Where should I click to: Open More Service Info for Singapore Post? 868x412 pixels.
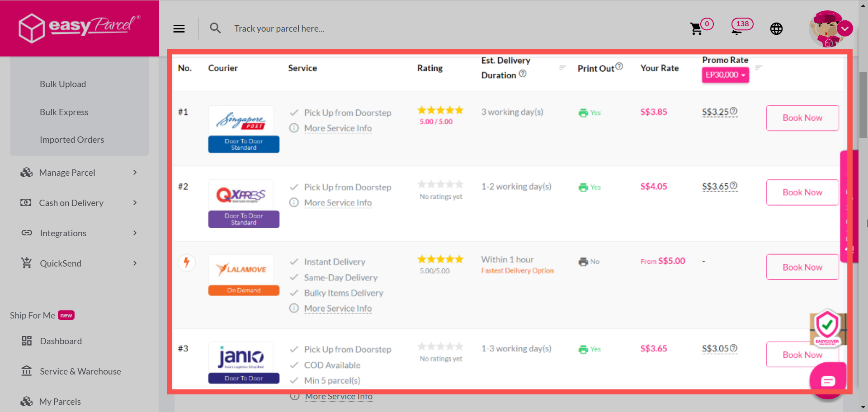[338, 128]
